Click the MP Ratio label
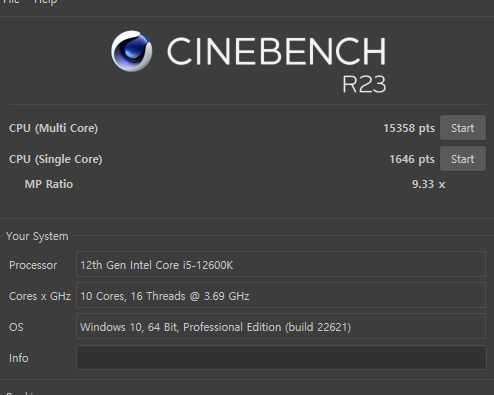The image size is (494, 395). (49, 184)
